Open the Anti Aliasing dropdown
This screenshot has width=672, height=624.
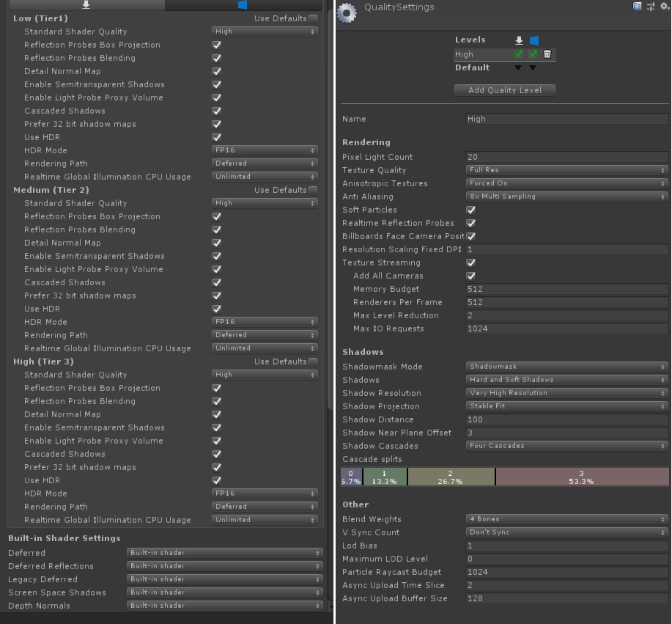566,197
